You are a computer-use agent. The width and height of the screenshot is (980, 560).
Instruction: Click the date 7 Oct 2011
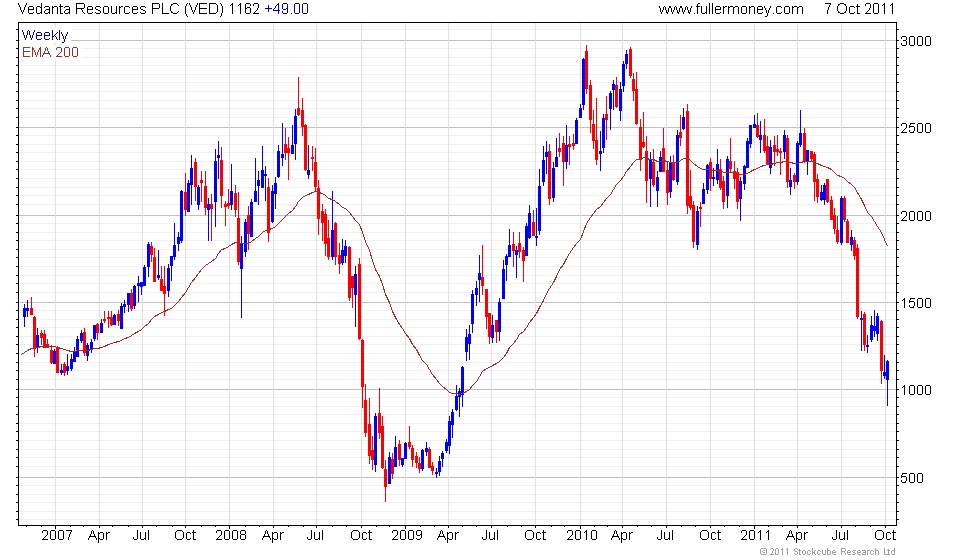pos(859,9)
